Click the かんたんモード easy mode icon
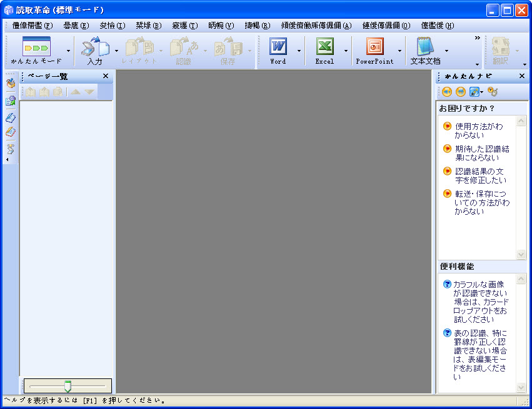532x409 pixels. tap(36, 46)
